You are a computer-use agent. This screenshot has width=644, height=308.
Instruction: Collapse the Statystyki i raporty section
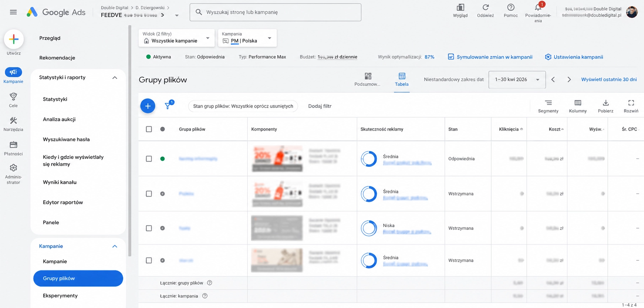pos(115,77)
